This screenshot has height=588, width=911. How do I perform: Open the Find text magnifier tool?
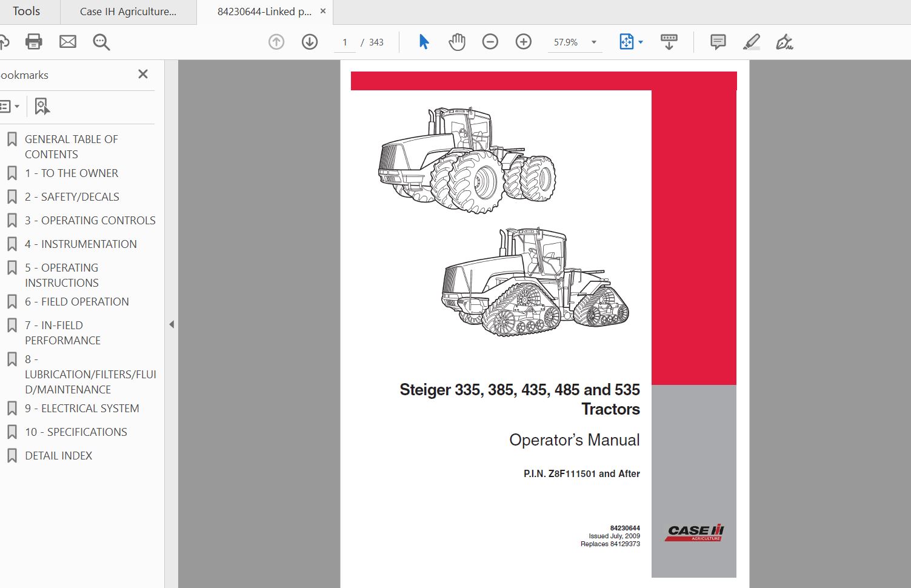(x=101, y=42)
